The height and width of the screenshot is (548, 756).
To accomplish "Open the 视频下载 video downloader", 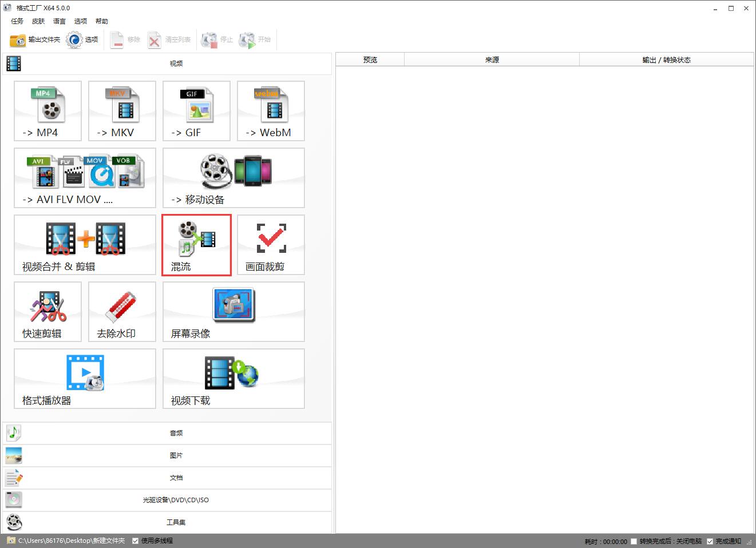I will (x=233, y=379).
